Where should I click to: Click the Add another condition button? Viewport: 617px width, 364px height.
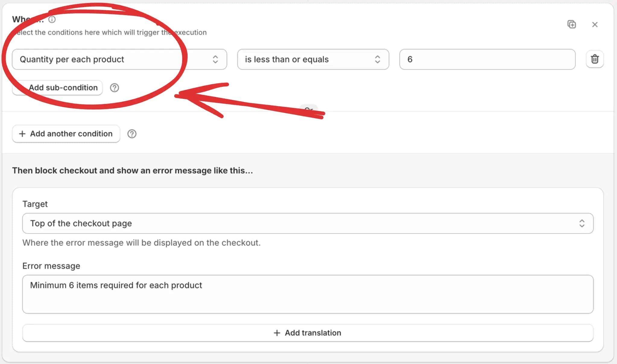click(x=66, y=133)
